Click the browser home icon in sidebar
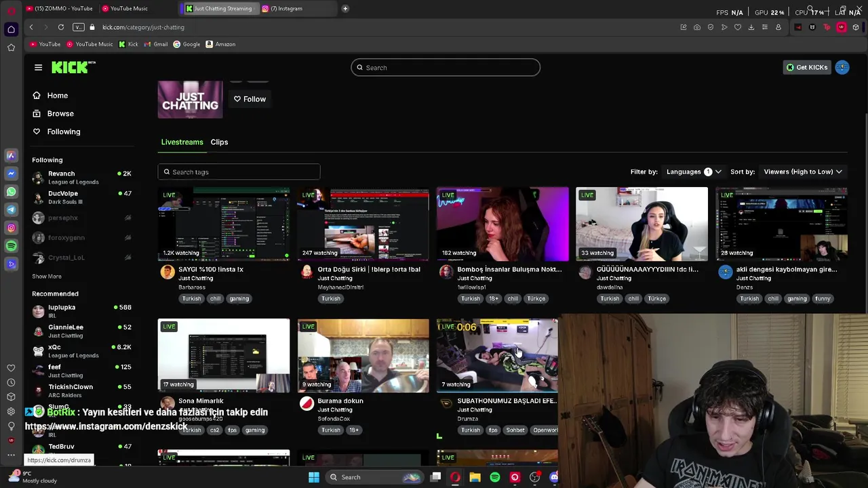 click(11, 29)
